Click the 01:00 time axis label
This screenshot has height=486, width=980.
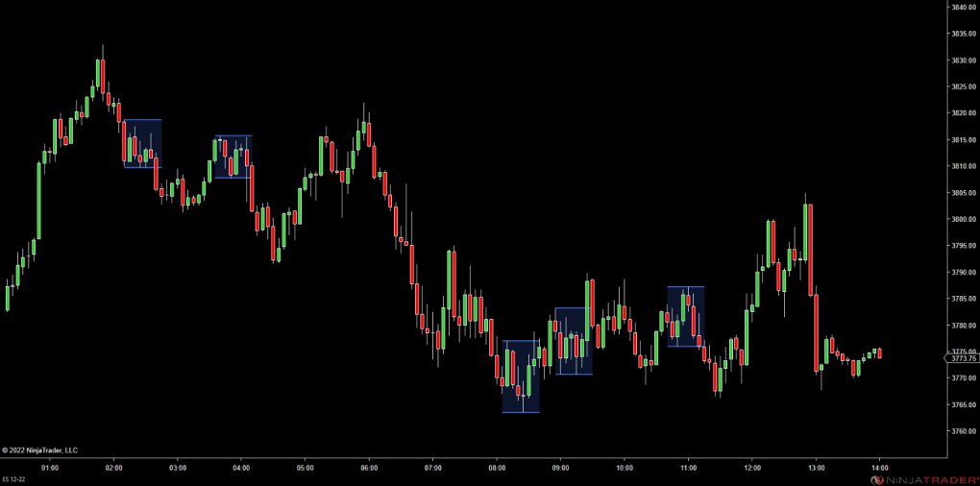(50, 468)
